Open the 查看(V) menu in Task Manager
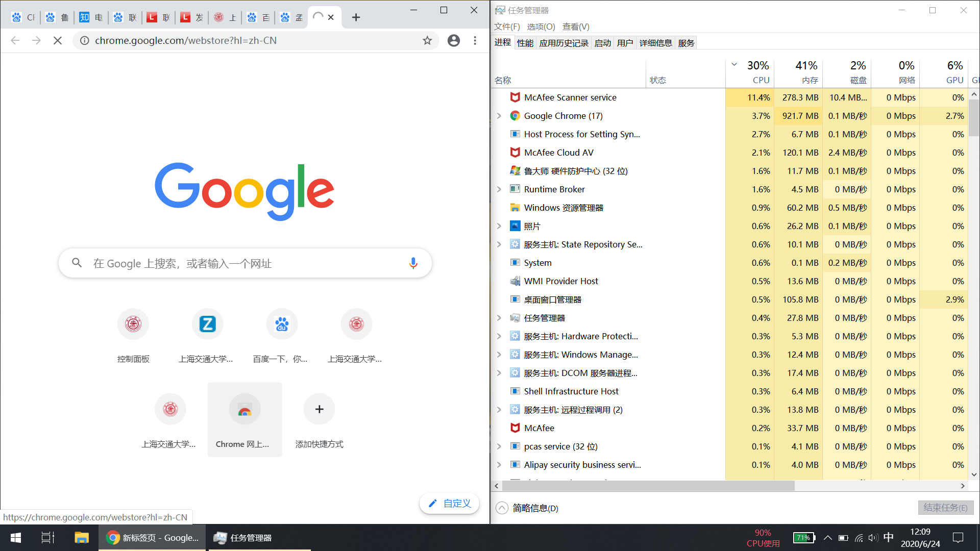980x551 pixels. point(576,27)
